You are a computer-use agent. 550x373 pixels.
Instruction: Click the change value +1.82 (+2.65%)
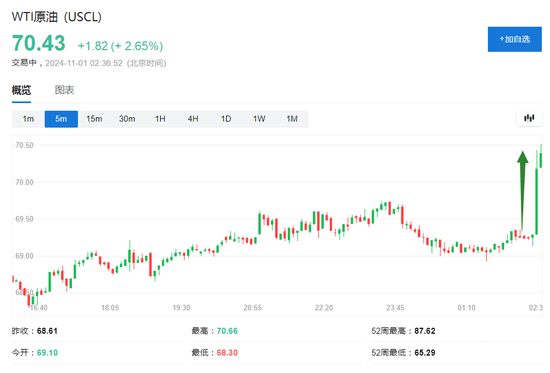(x=120, y=46)
